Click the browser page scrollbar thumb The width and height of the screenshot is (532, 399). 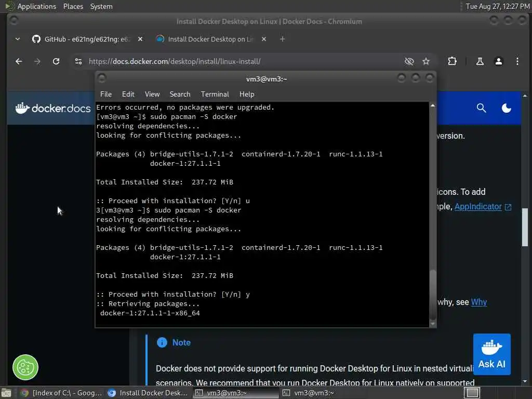pos(525,227)
